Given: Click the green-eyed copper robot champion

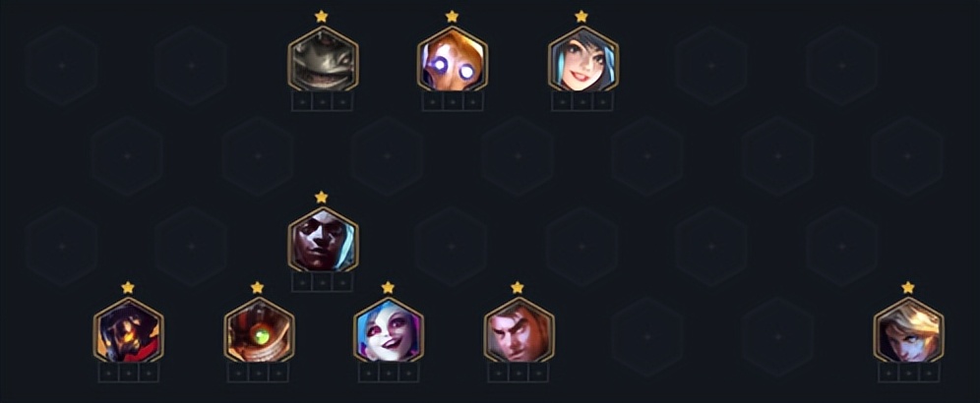Looking at the screenshot, I should [x=259, y=330].
